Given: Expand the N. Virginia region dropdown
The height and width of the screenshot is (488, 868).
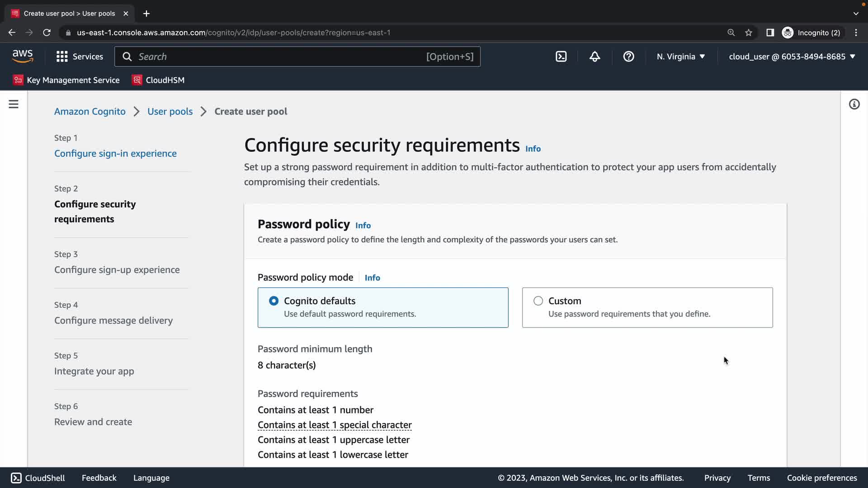Looking at the screenshot, I should pyautogui.click(x=681, y=56).
